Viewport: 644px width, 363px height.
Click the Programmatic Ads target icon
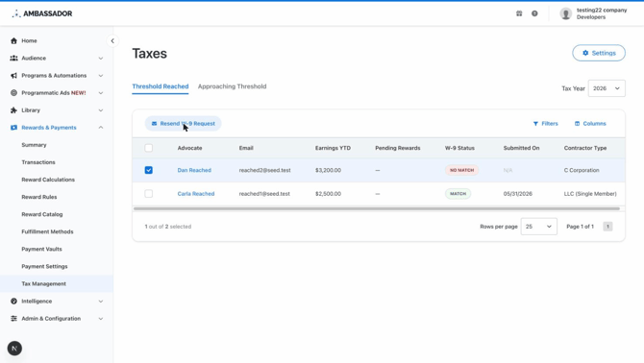(14, 93)
